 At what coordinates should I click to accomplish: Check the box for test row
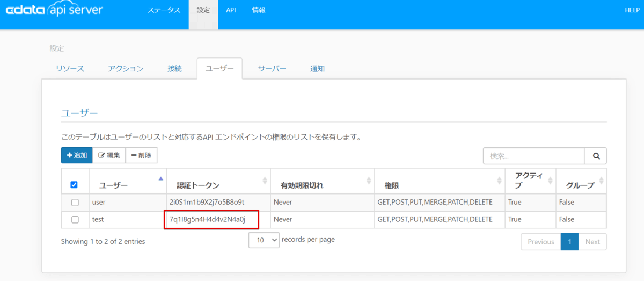(x=75, y=220)
